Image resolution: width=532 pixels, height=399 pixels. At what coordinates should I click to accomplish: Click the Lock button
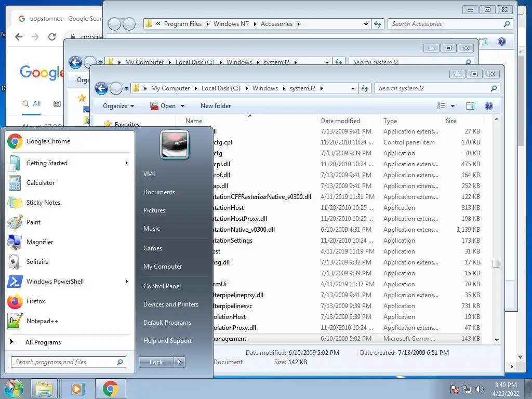tap(156, 362)
